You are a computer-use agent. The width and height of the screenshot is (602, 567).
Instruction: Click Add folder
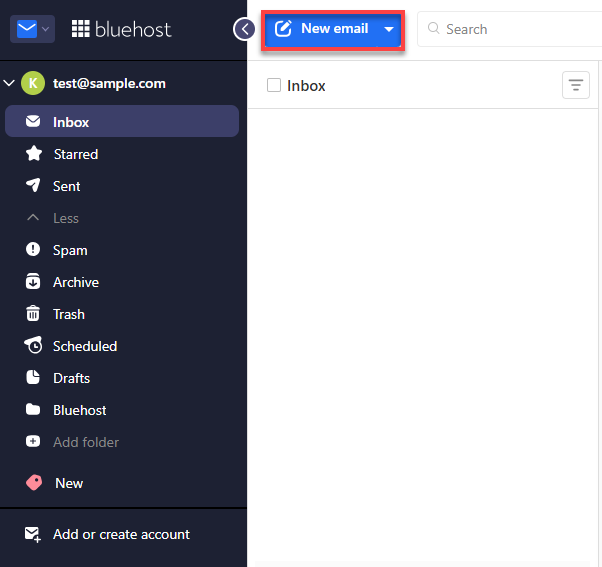[86, 442]
